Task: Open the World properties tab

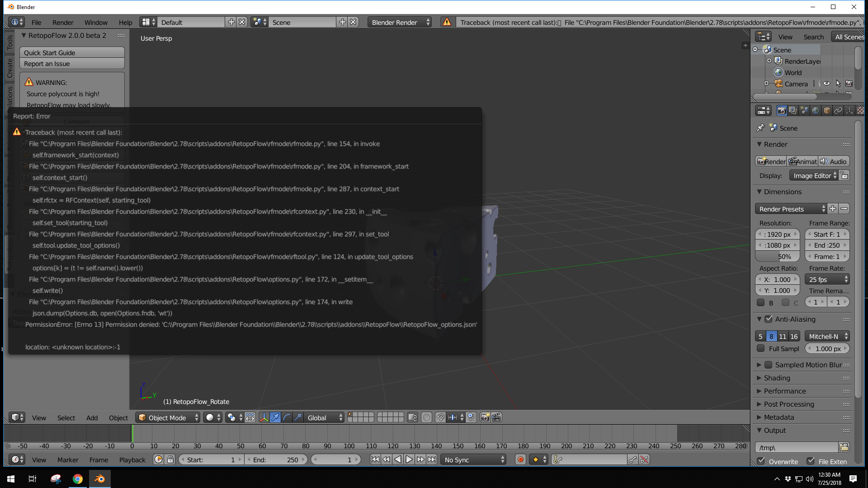Action: [x=816, y=111]
